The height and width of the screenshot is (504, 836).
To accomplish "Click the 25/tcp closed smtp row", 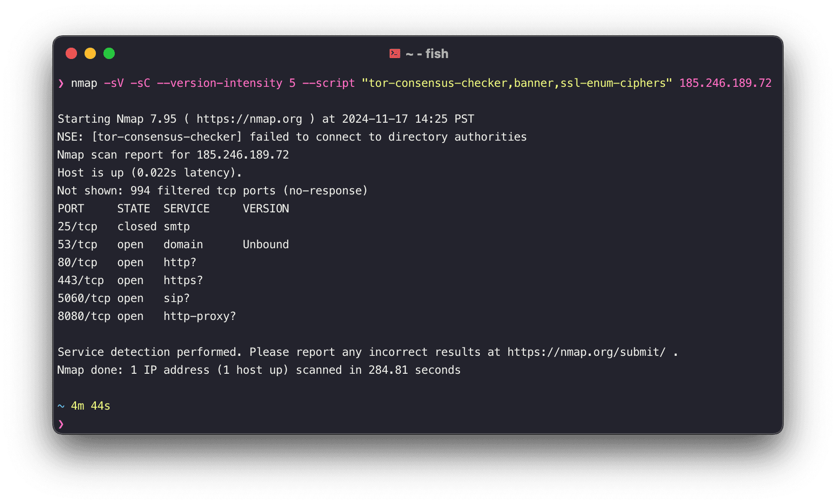I will [124, 227].
